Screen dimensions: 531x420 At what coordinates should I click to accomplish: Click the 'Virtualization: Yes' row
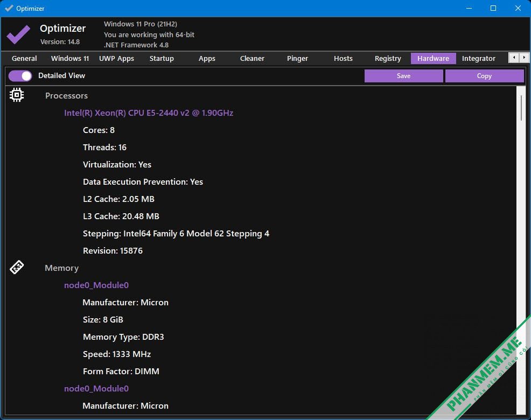point(117,165)
